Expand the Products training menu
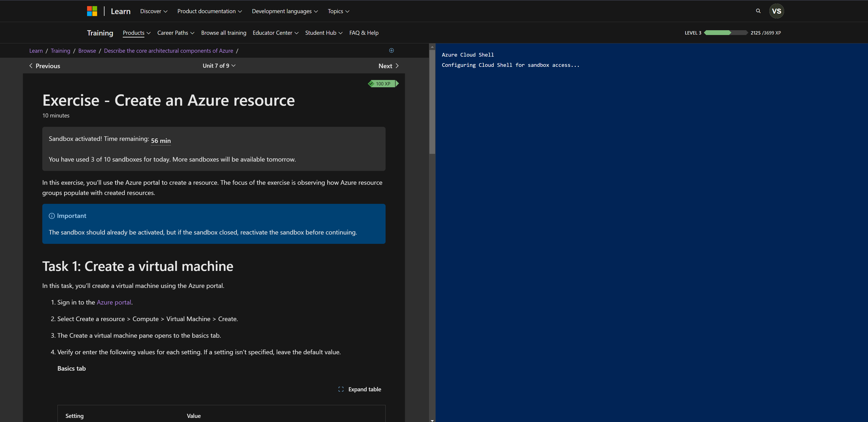 click(x=136, y=33)
